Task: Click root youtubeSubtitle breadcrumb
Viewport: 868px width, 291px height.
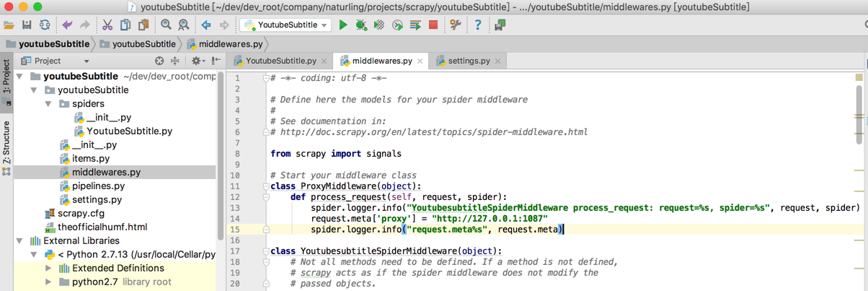Action: click(x=48, y=44)
